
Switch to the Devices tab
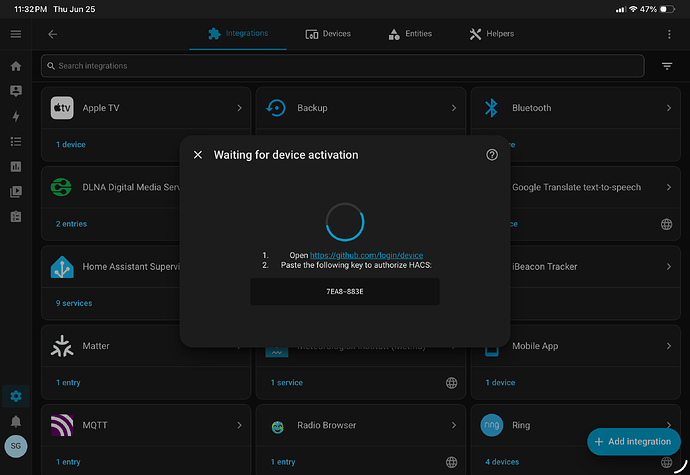[x=328, y=34]
